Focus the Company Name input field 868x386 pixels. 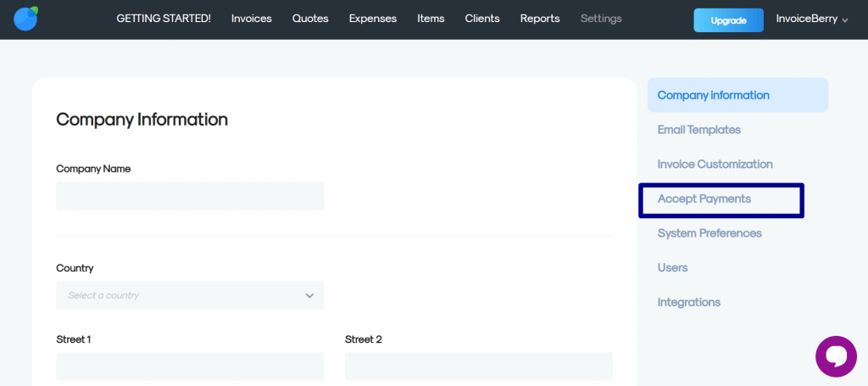190,196
